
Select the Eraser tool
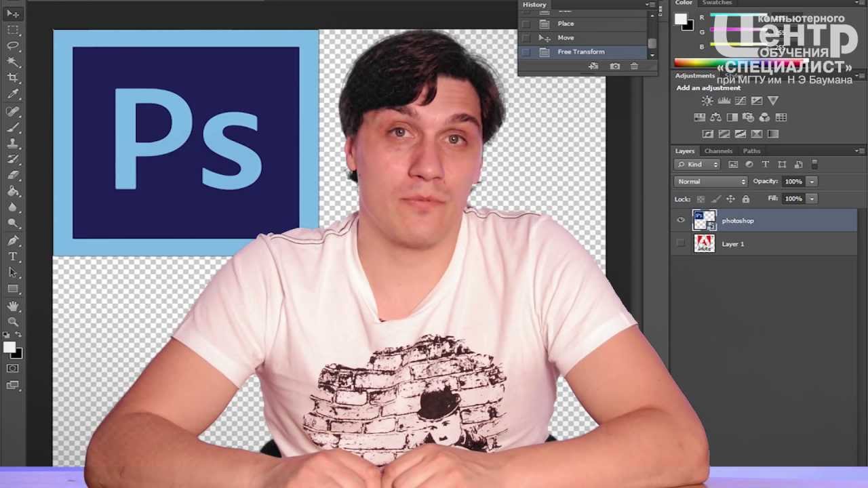point(13,176)
